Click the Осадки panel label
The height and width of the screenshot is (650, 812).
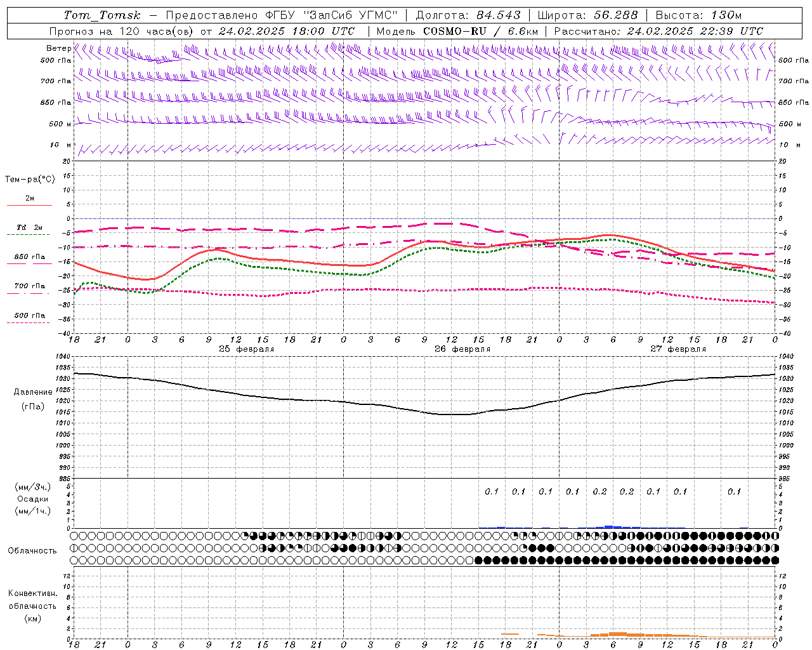click(32, 499)
